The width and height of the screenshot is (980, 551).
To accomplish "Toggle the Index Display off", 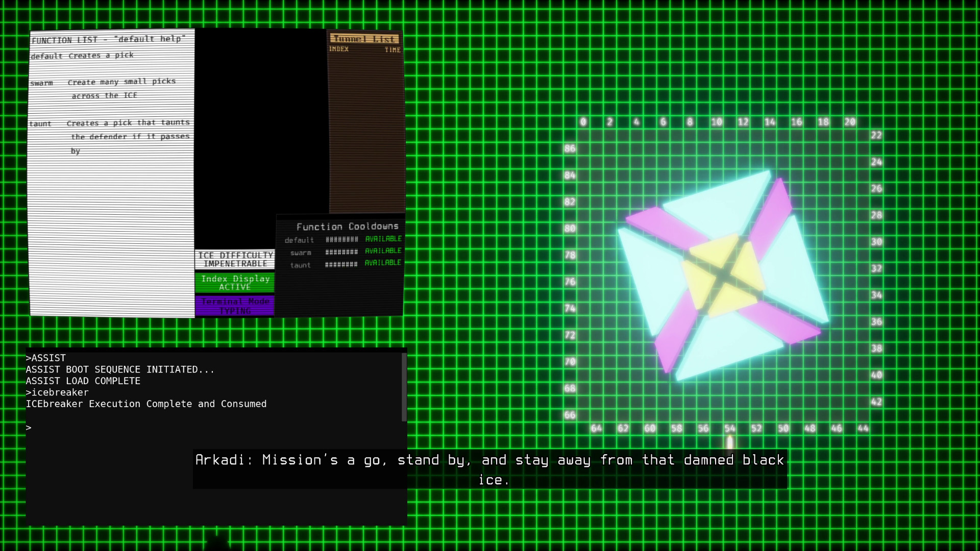I will (x=235, y=283).
